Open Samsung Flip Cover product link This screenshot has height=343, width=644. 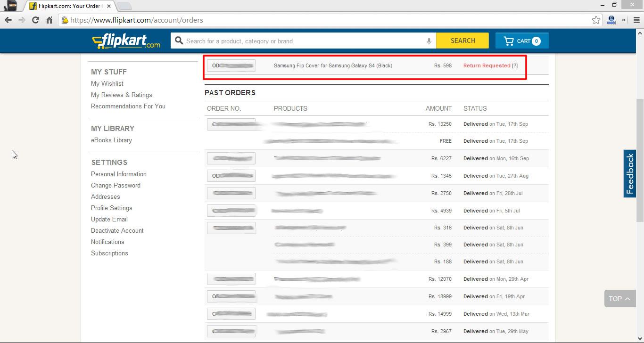tap(333, 65)
